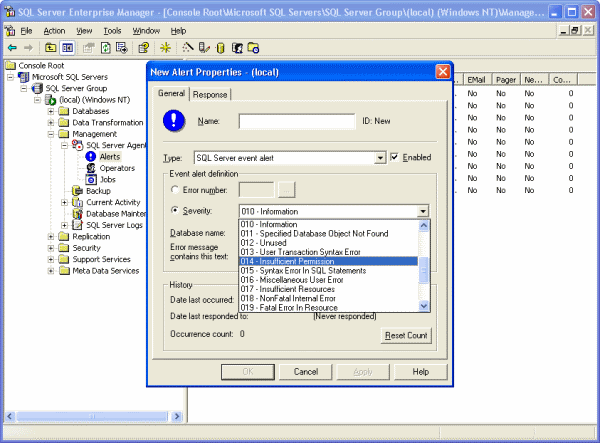Toggle the Enabled checkbox

click(394, 157)
